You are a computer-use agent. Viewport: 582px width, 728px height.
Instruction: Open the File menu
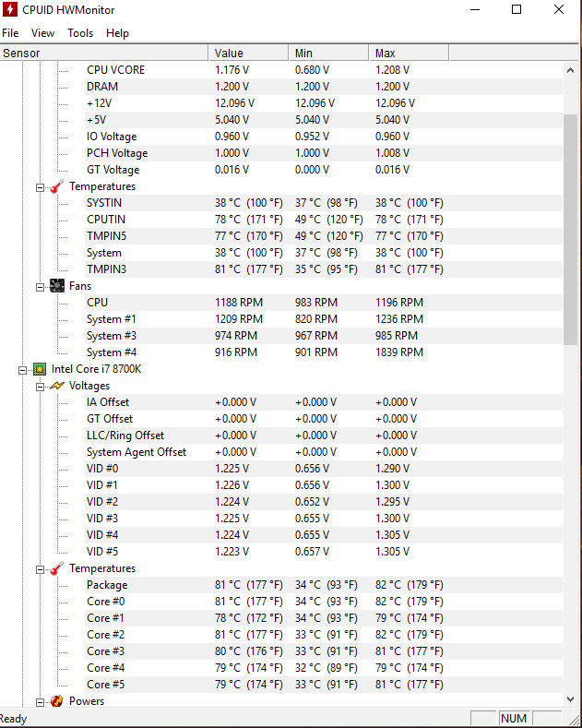tap(10, 33)
